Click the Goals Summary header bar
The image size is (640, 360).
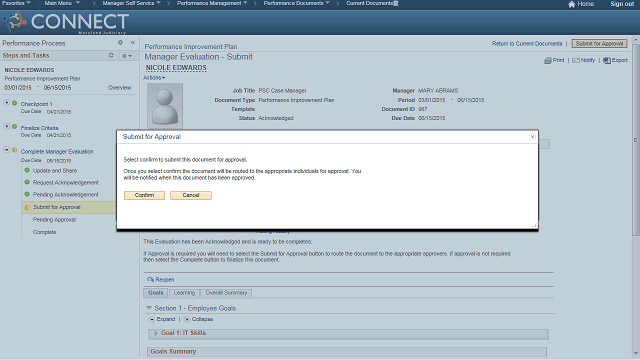tap(347, 352)
